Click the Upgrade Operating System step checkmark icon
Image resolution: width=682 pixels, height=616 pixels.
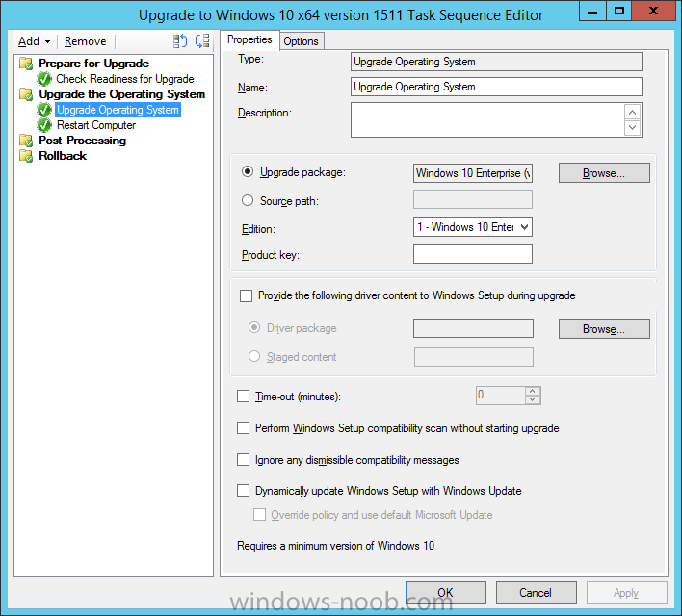pyautogui.click(x=44, y=110)
